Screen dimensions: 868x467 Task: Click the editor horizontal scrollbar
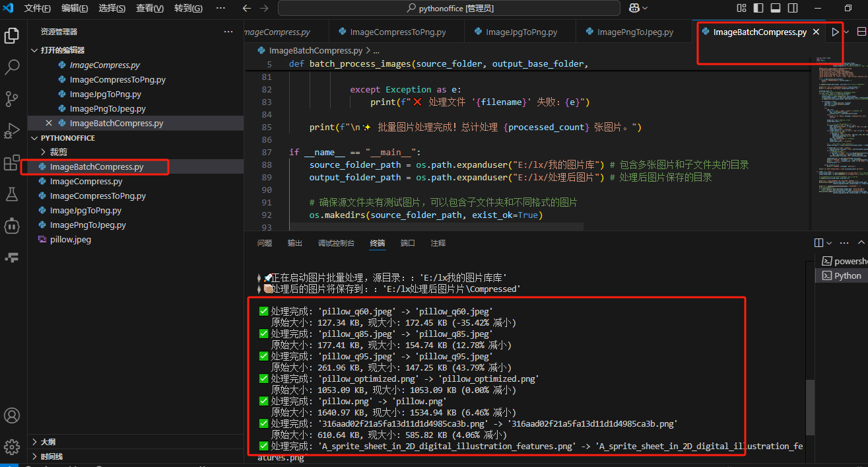pyautogui.click(x=436, y=227)
